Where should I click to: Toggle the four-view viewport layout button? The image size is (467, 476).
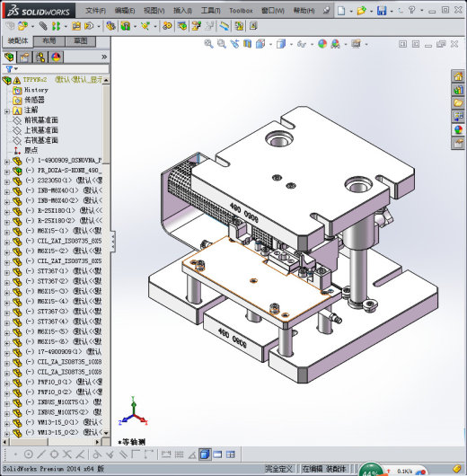pos(231,454)
